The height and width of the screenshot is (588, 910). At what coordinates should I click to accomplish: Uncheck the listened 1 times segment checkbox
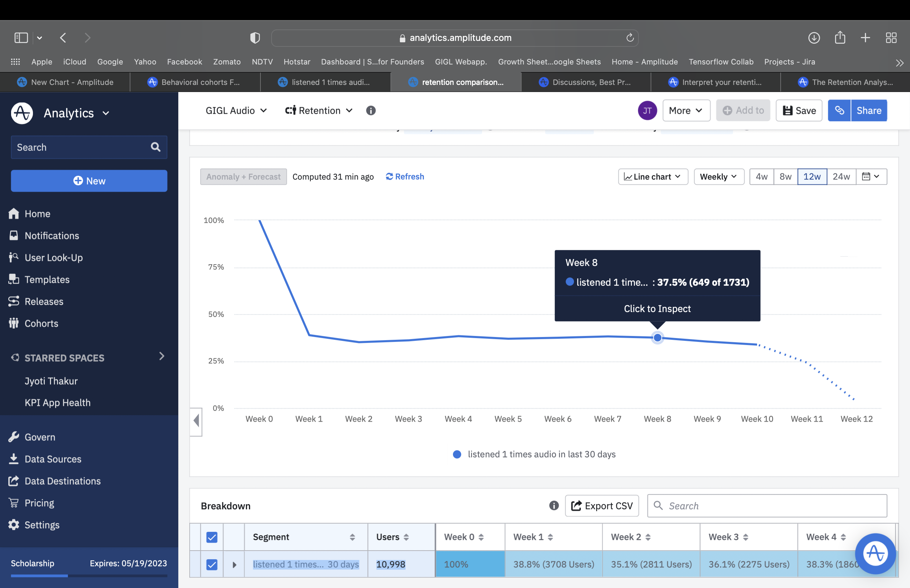click(x=212, y=564)
